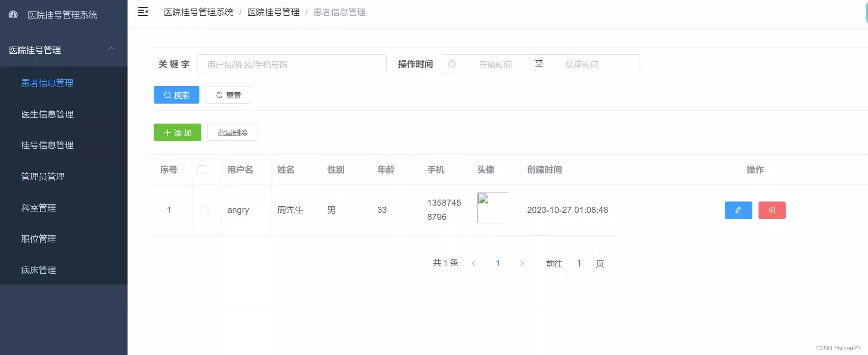Click the name cell 周先生
Screen dimensions: 868x355
click(x=290, y=210)
